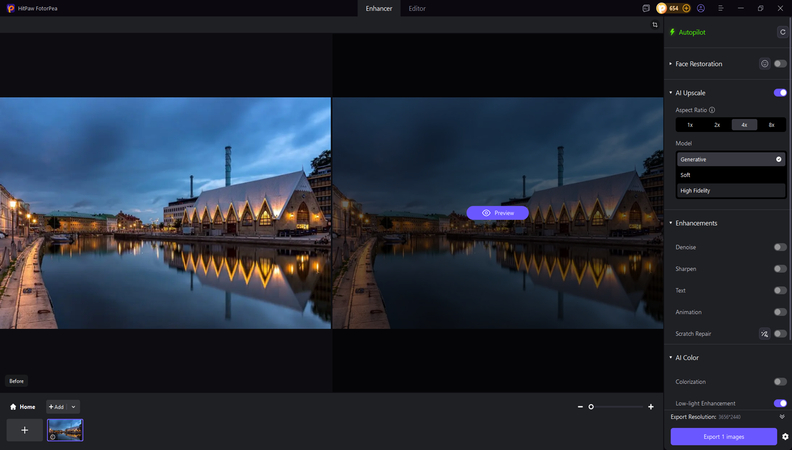Disable the AI Upscale toggle
Screen dimensions: 792x450
coord(780,93)
